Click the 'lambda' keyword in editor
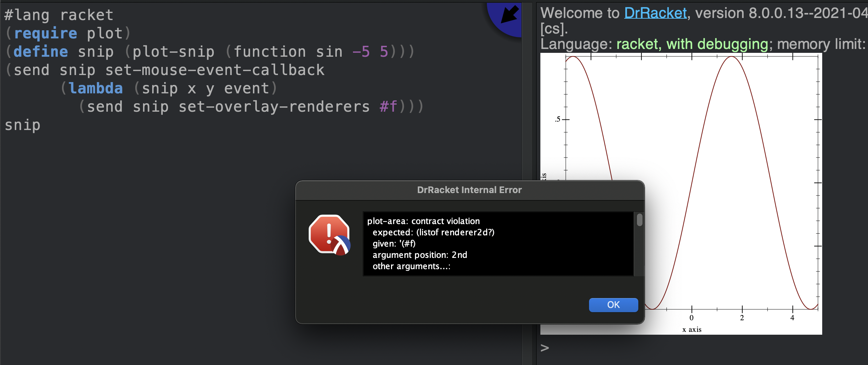The height and width of the screenshot is (365, 868). (96, 88)
